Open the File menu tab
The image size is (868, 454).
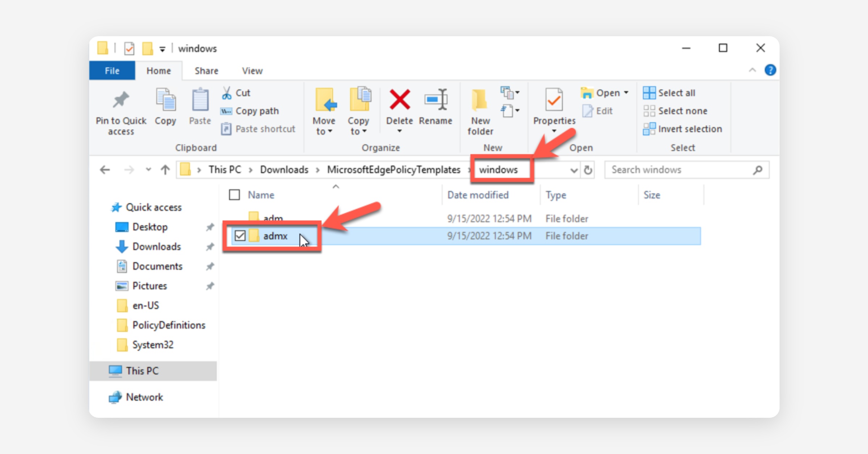click(112, 71)
